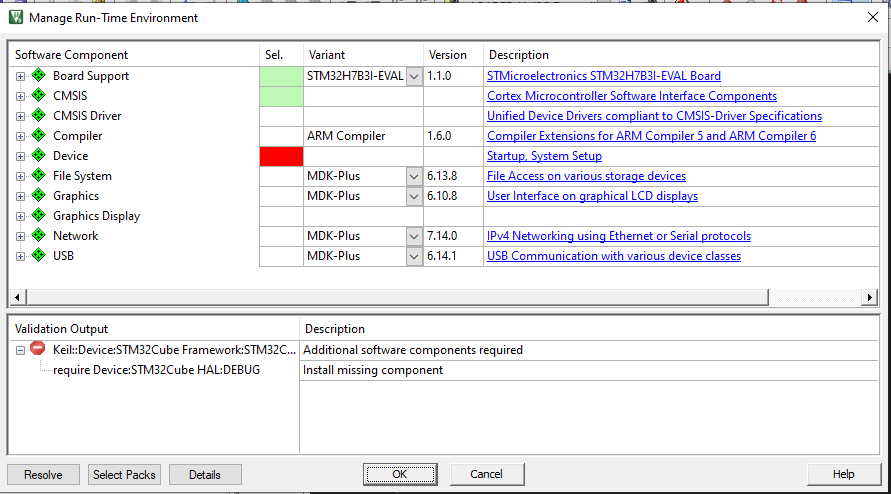
Task: Click the Graphics Display diamond icon
Action: tap(39, 215)
